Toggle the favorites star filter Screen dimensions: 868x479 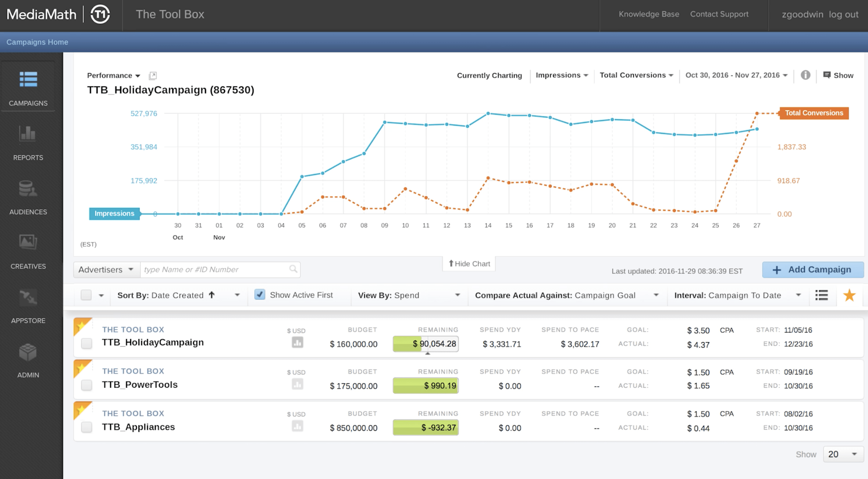(849, 295)
